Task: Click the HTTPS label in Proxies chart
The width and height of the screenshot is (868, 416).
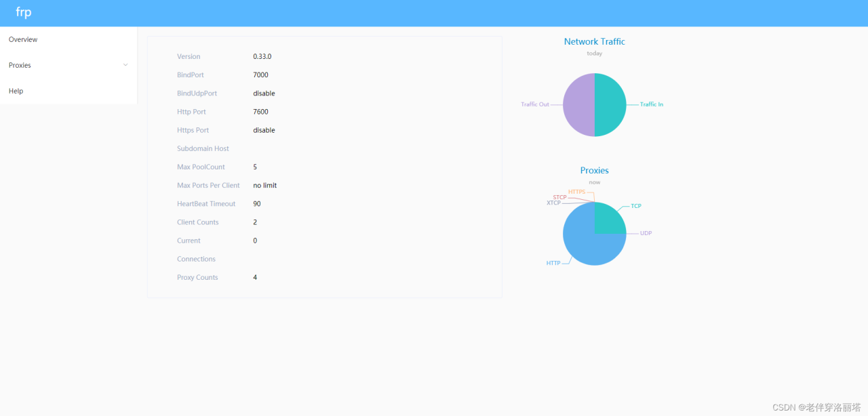Action: point(576,192)
